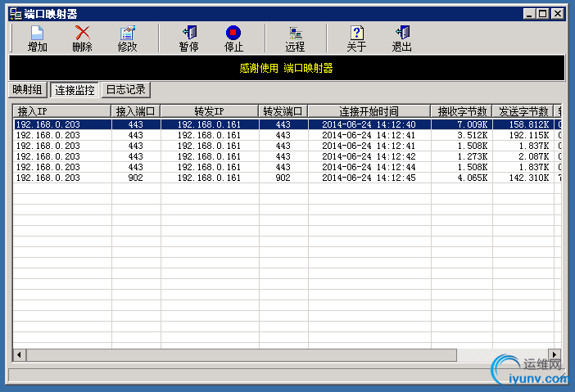Sort by the 接收字节数 column header
Screen dimensions: 575x392
[x=462, y=111]
